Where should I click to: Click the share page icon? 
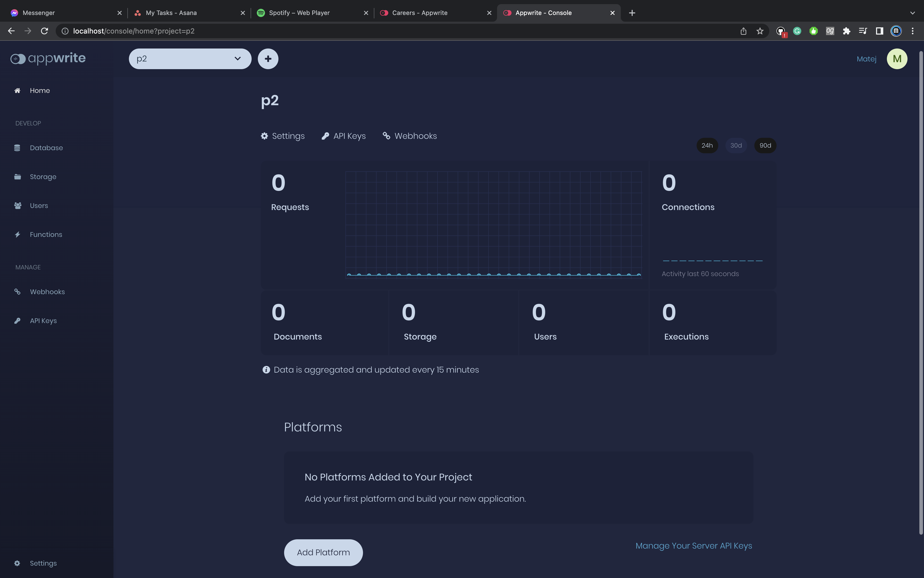point(743,31)
